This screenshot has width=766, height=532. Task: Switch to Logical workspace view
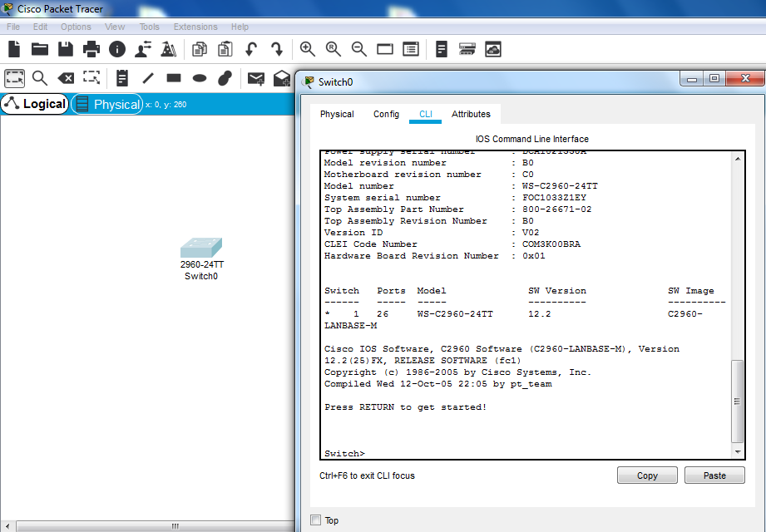[35, 104]
